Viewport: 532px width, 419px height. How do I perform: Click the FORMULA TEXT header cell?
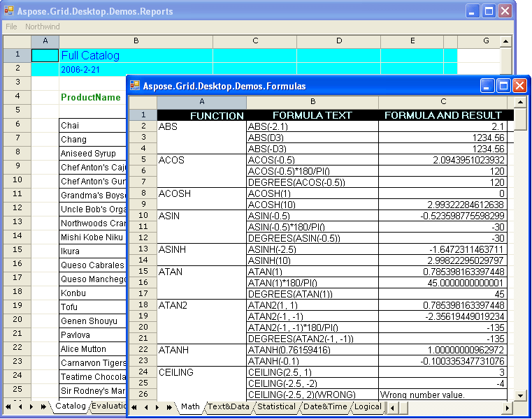point(312,115)
